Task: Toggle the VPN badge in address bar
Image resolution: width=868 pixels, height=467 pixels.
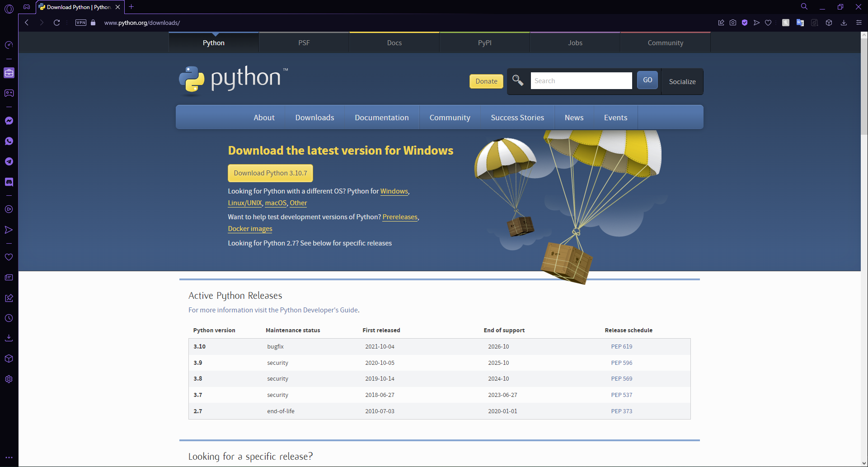Action: click(81, 23)
